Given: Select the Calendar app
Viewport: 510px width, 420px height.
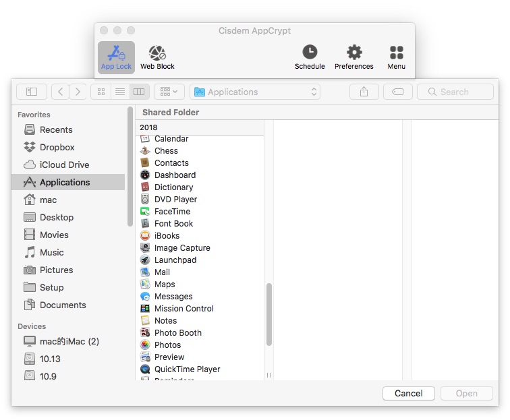Looking at the screenshot, I should (x=200, y=139).
